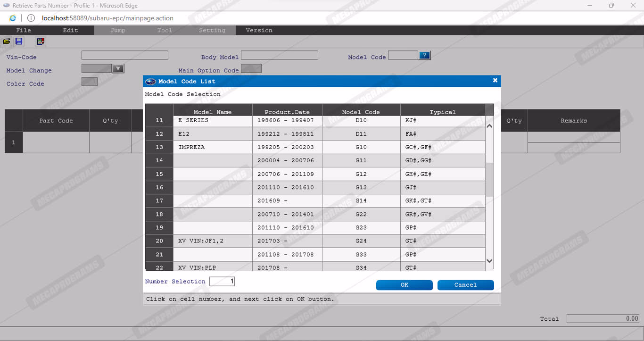The image size is (644, 341).
Task: Select row number 14 cell
Action: (x=159, y=161)
